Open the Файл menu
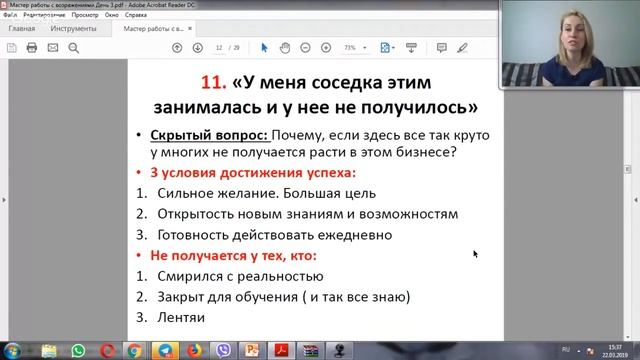Image resolution: width=640 pixels, height=360 pixels. click(x=10, y=15)
